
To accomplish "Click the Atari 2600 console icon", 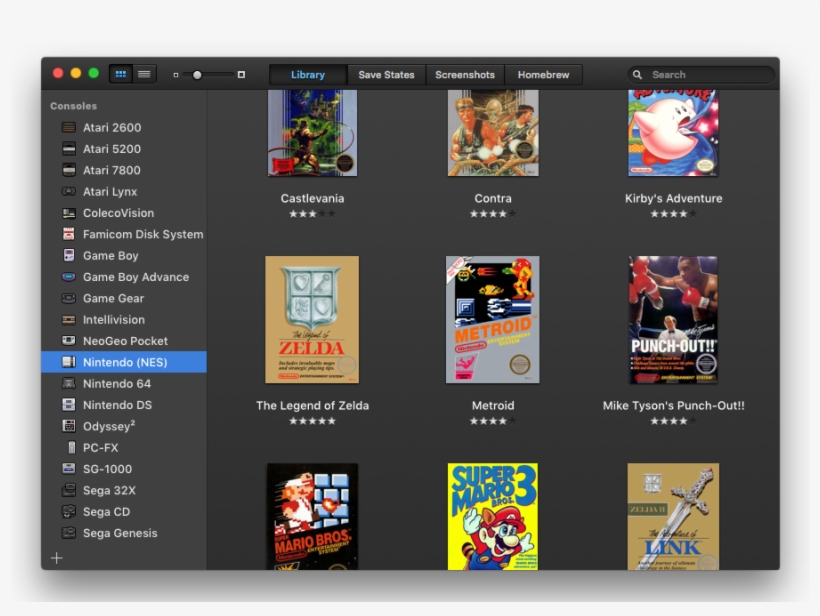I will pyautogui.click(x=69, y=128).
